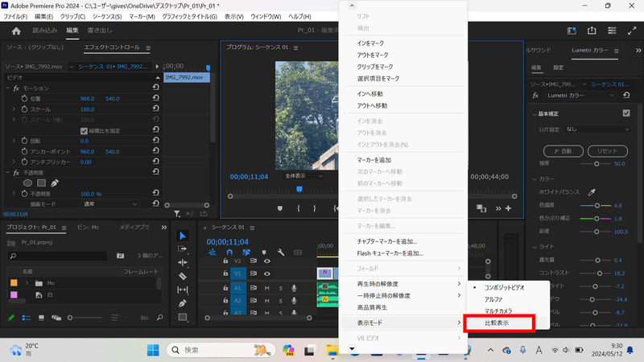Screen dimensions: 644x362
Task: Open the LUT設定 dropdown
Action: (597, 130)
